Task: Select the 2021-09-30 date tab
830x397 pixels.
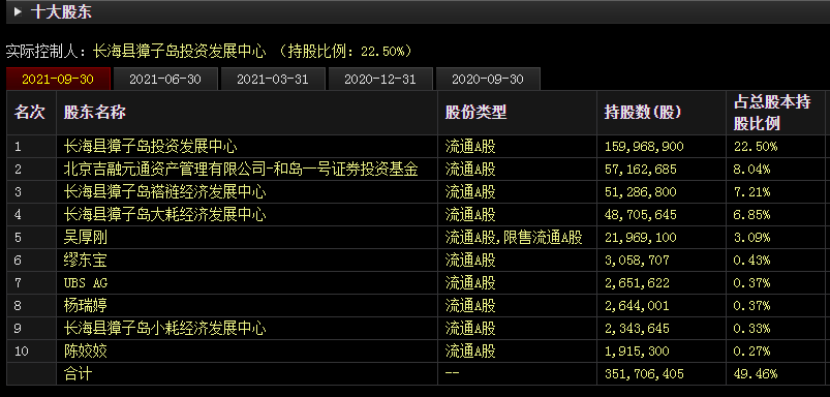Action: [x=58, y=79]
